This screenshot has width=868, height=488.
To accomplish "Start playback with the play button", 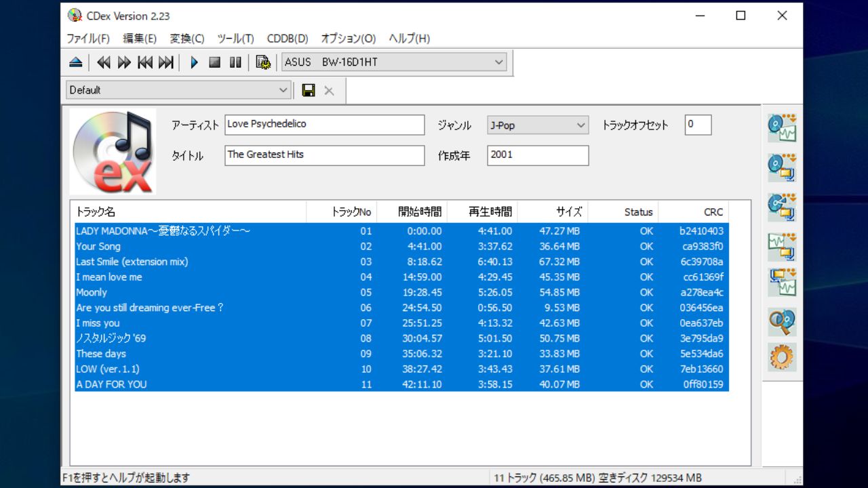I will 194,62.
